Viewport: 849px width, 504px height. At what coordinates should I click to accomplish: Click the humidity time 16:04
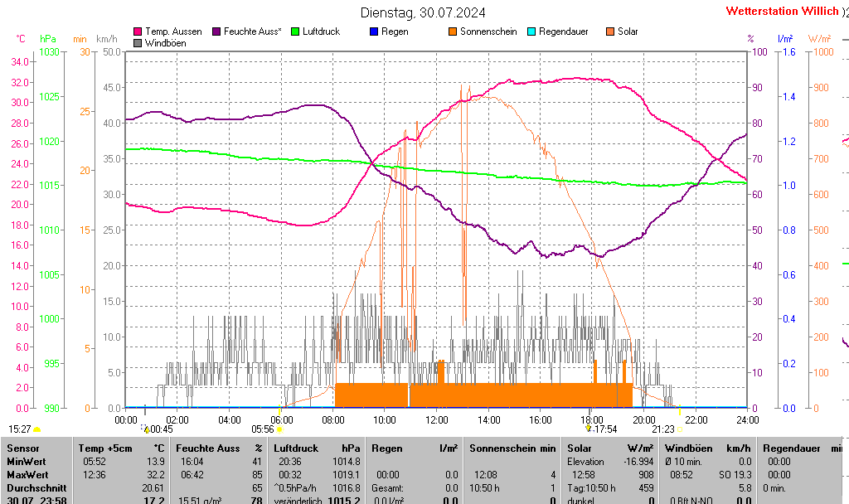[x=192, y=462]
